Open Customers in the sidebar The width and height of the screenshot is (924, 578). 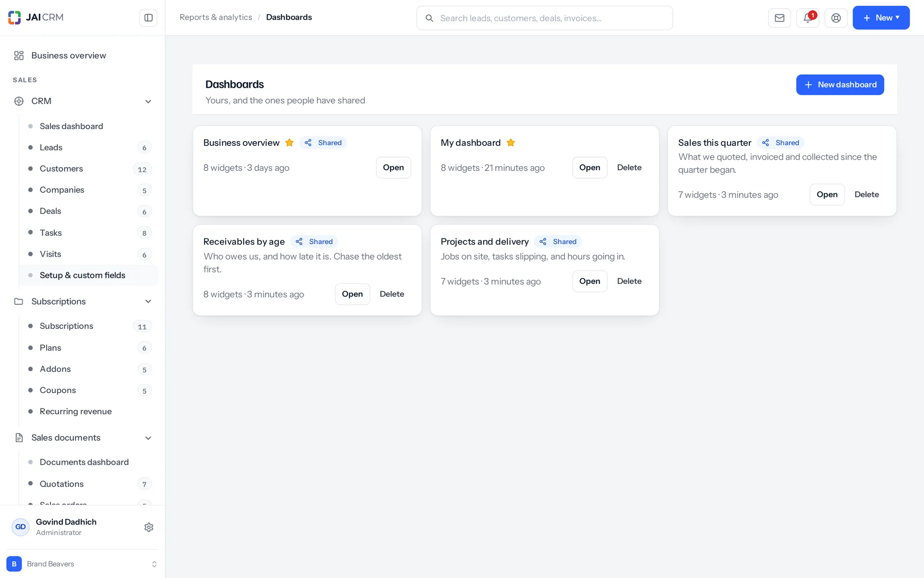click(x=89, y=169)
